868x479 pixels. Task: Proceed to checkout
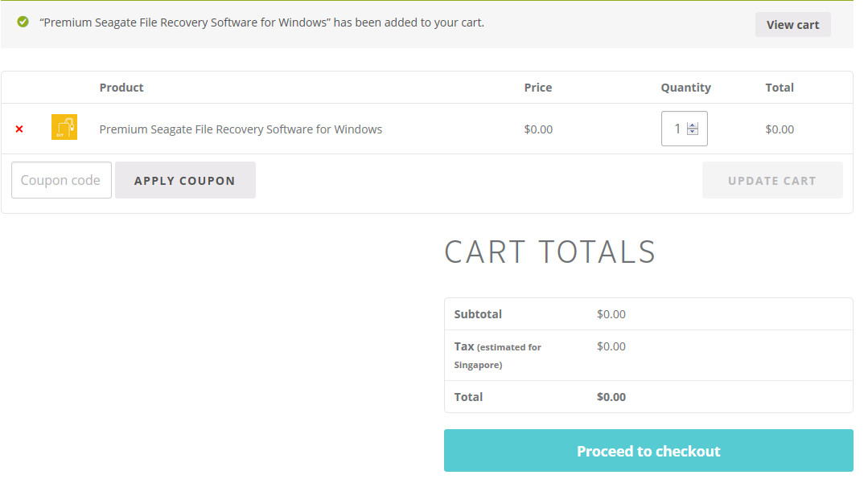648,451
